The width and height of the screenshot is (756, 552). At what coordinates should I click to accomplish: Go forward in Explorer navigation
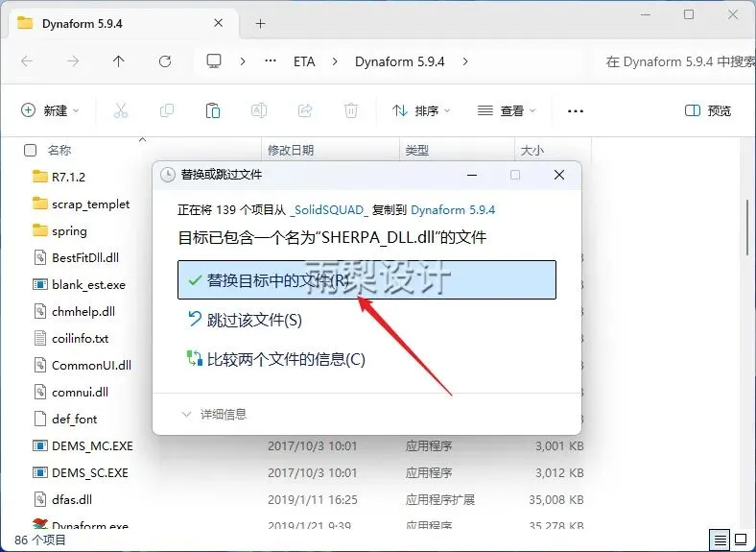coord(73,61)
